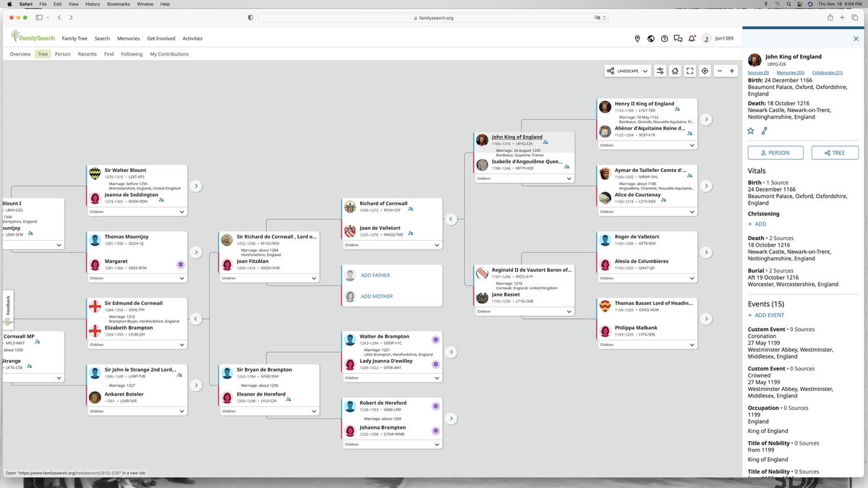Open the Family Tree menu
Screen dimensions: 868x488
point(75,38)
